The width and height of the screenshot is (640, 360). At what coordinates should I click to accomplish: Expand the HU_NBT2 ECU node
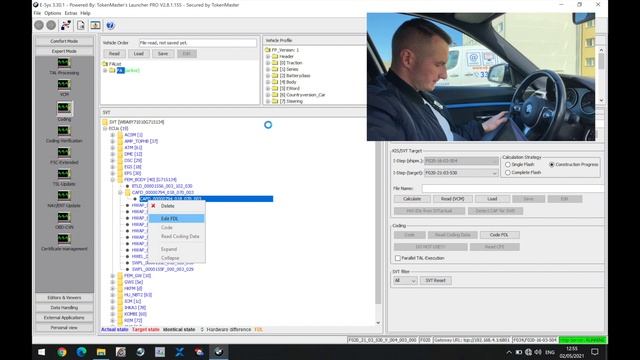[113, 295]
